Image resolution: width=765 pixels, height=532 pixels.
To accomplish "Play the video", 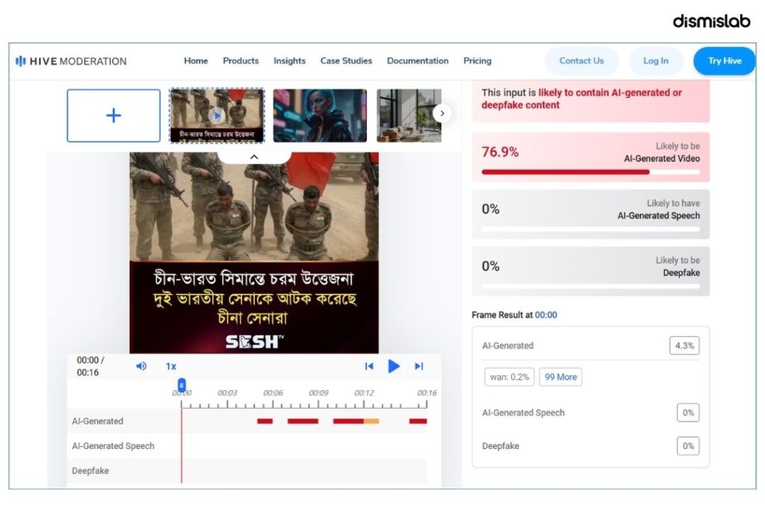I will (394, 366).
